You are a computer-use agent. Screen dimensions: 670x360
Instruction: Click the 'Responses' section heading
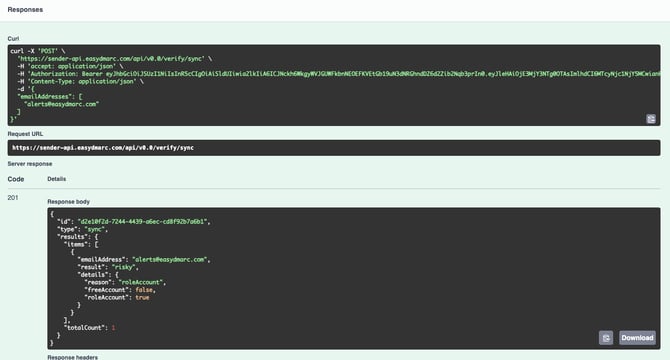(25, 9)
